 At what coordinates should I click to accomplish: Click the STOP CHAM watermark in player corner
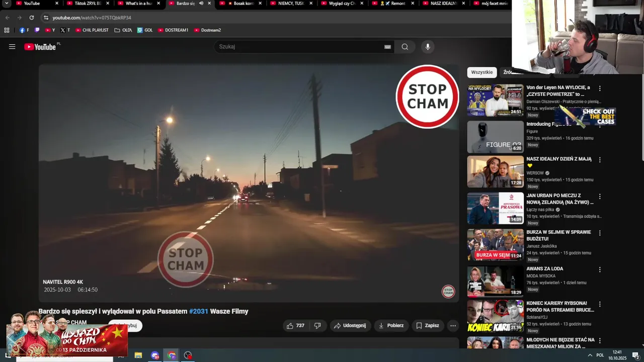point(448,292)
